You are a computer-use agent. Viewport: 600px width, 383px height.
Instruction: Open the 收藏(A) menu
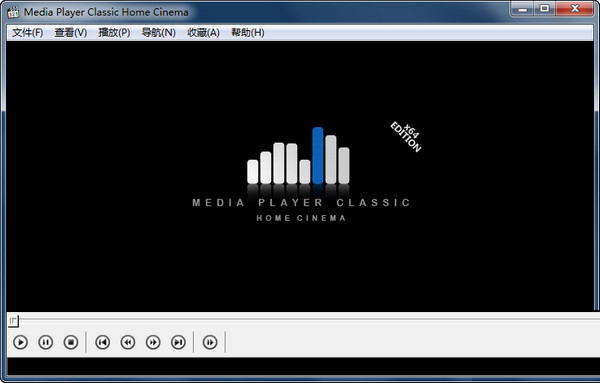point(203,33)
